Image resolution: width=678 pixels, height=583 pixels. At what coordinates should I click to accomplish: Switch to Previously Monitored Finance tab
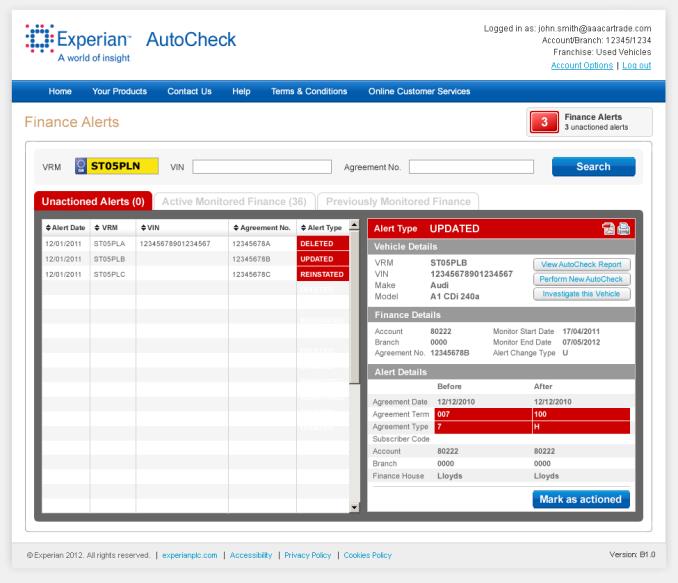(x=398, y=202)
